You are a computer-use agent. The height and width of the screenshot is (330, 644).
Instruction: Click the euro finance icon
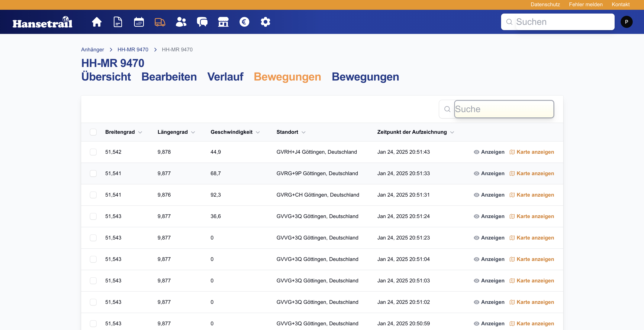coord(244,22)
